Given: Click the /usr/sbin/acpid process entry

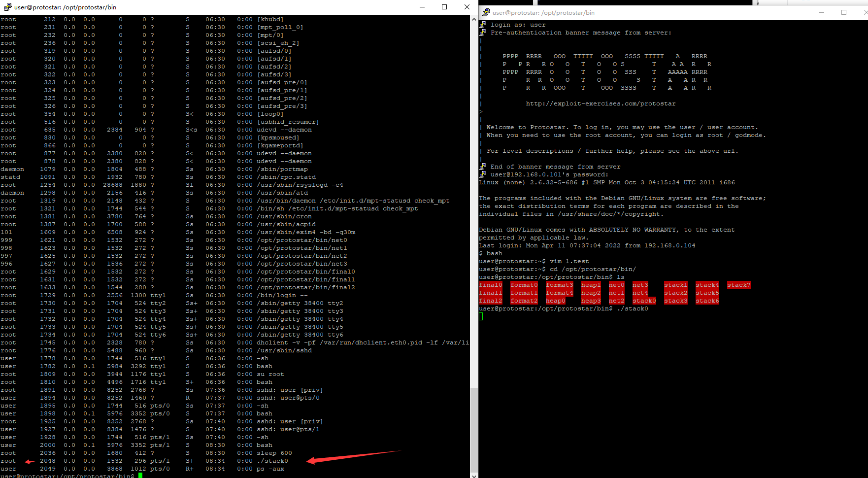Looking at the screenshot, I should 286,224.
